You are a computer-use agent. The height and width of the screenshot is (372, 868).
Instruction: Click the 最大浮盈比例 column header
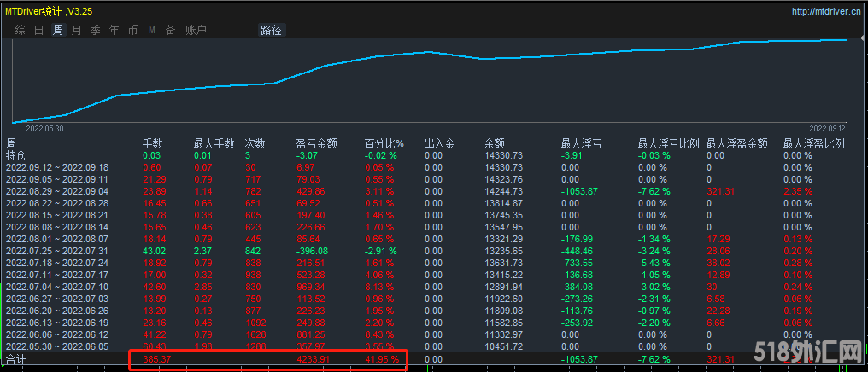point(813,143)
